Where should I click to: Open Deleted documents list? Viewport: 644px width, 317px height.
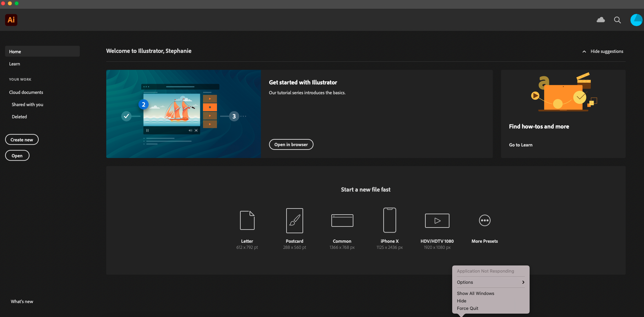(x=19, y=117)
